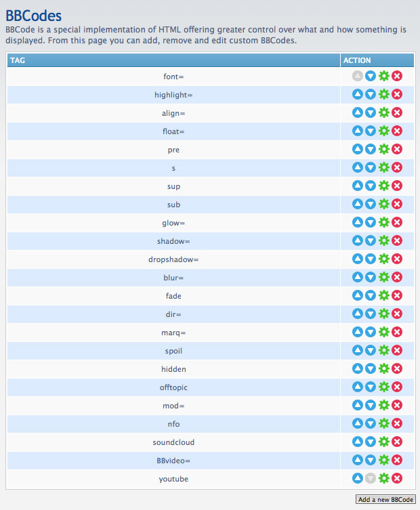
Task: Move the fade BBCode up
Action: pyautogui.click(x=357, y=295)
